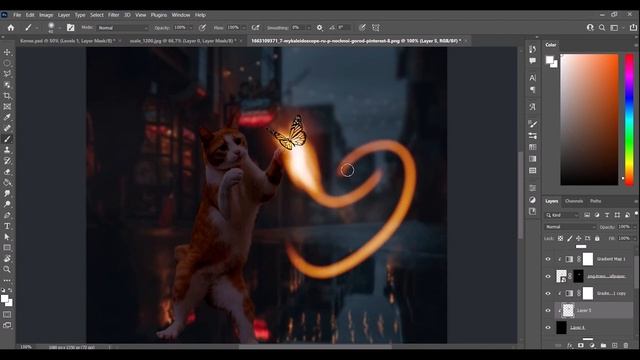Click the Home icon in options bar
Screen dimensions: 640x360
[x=11, y=28]
